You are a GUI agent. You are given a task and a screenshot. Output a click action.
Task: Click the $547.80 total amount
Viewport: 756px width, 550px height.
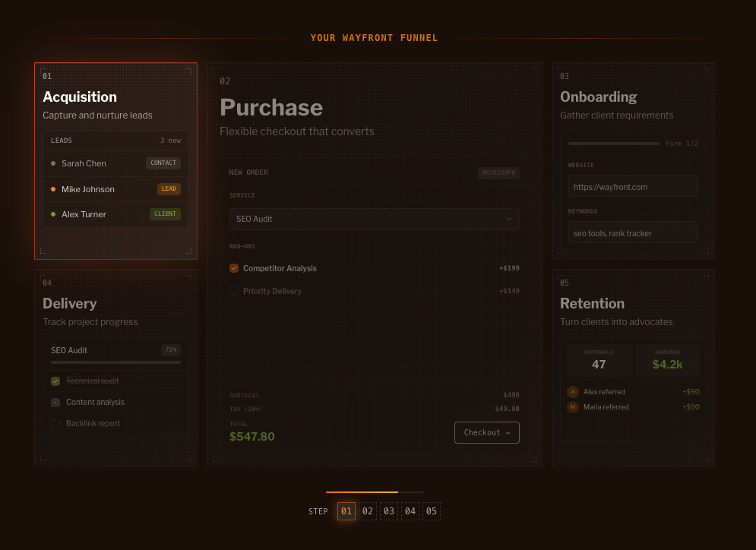tap(251, 436)
